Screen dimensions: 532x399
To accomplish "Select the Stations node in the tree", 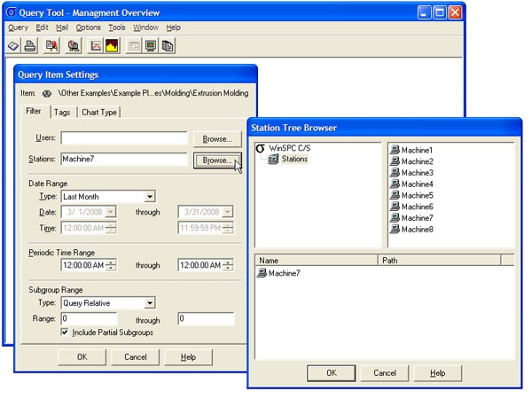I will point(294,160).
